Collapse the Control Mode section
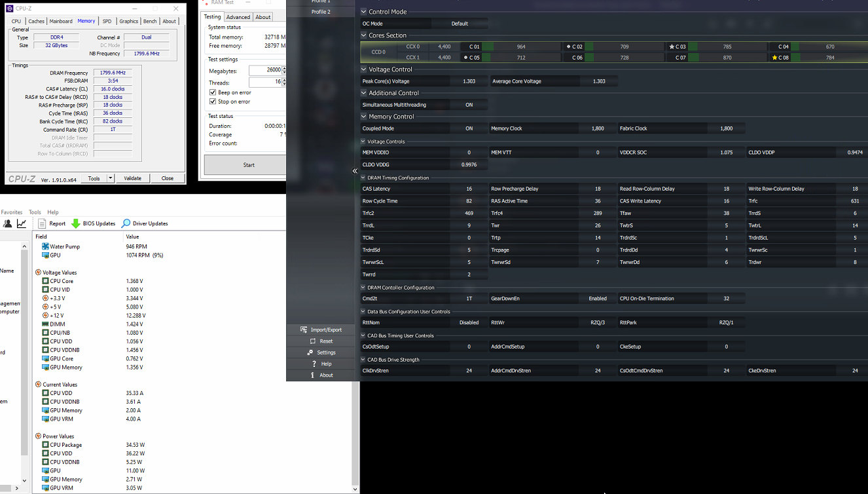 coord(364,12)
